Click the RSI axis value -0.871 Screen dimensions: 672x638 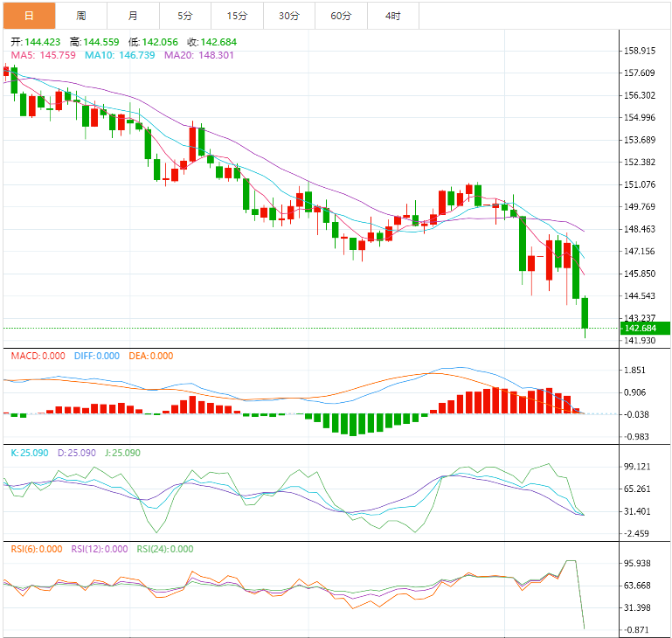coord(636,630)
